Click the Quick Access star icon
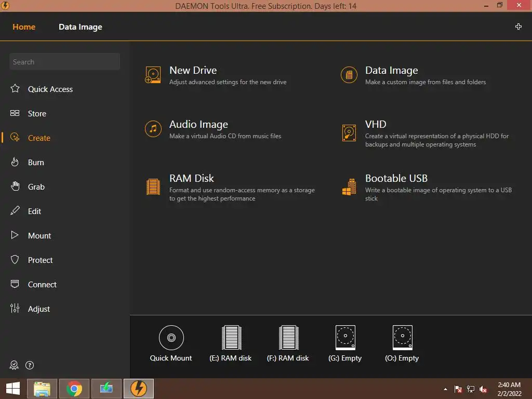532x399 pixels. tap(15, 88)
